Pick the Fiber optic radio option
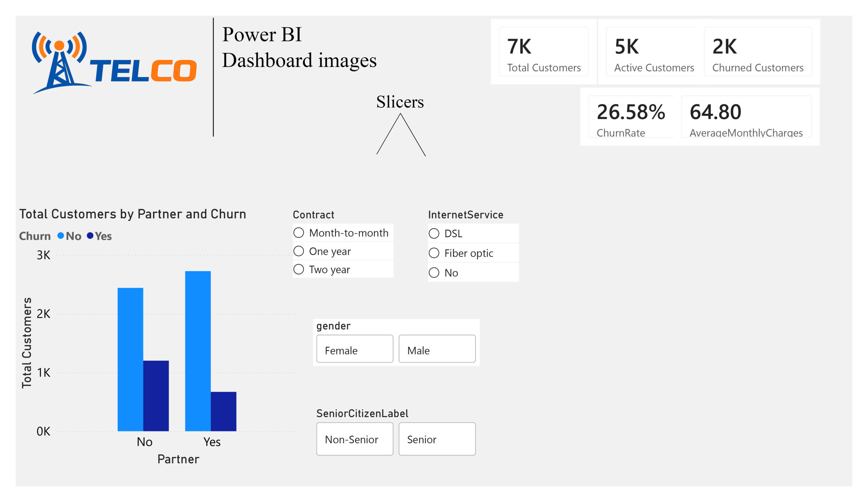Screen dimensions: 868x502 [434, 253]
